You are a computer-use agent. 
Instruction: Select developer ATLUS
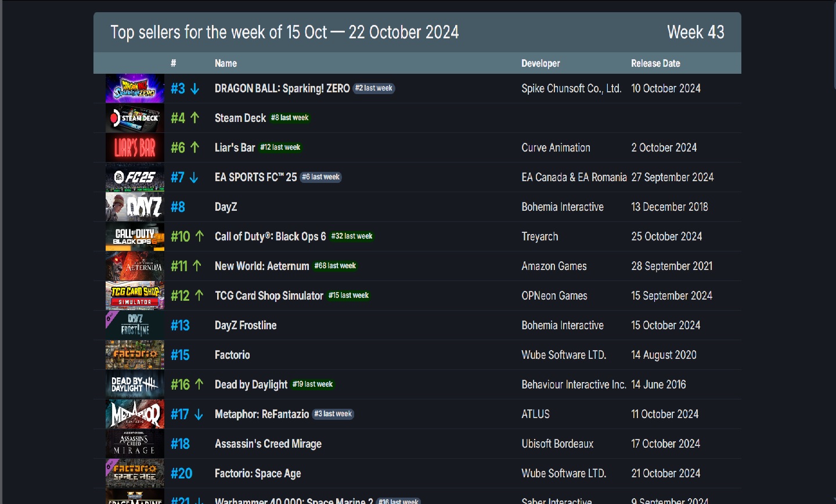535,414
